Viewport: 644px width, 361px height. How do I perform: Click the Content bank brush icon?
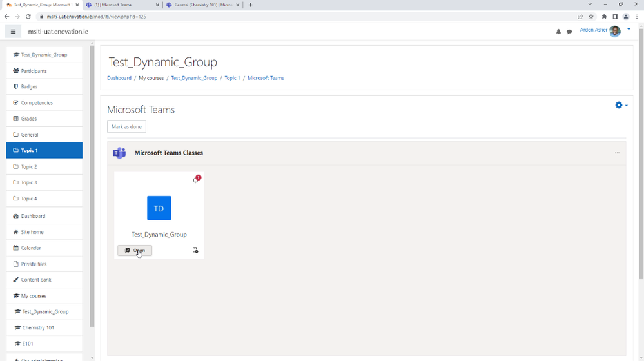(16, 280)
